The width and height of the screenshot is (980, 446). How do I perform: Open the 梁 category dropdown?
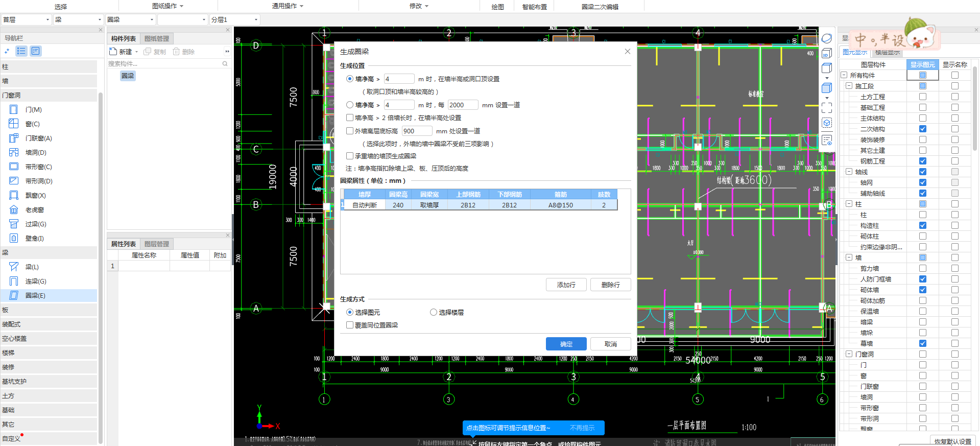[x=79, y=19]
